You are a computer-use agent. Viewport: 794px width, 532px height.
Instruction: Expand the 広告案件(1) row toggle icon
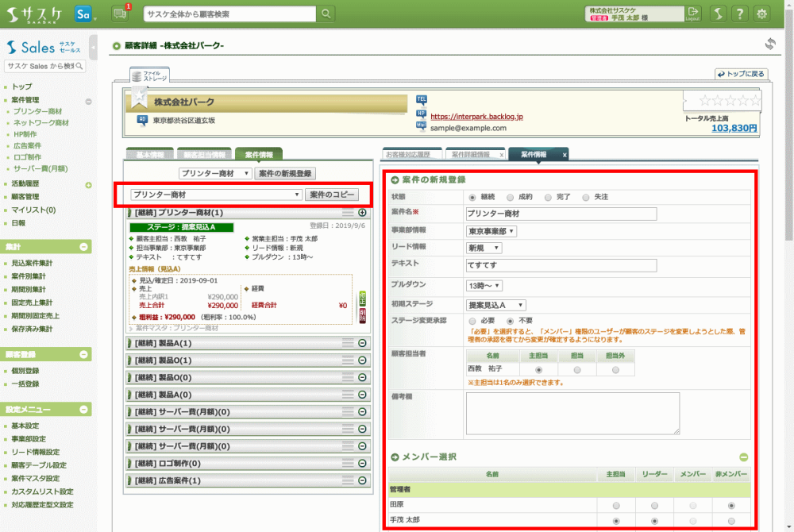point(362,480)
